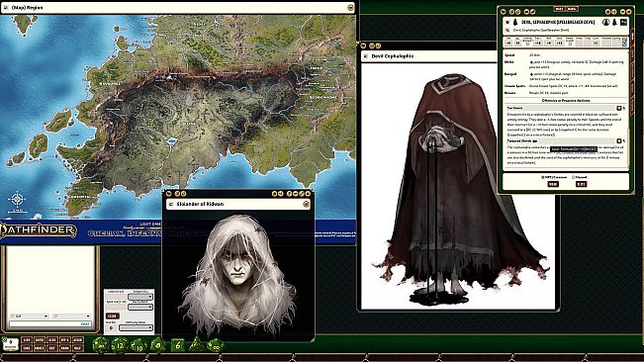Click link icon left of Eiolander of Ridwan title
Viewport: 644px width, 362px height.
(171, 204)
